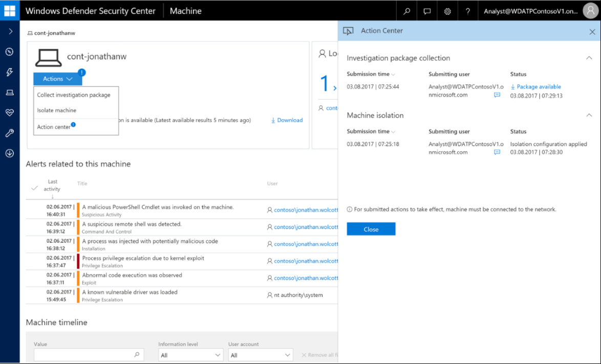This screenshot has height=364, width=601.
Task: Open alerts lightning bolt icon in sidebar
Action: pyautogui.click(x=10, y=72)
